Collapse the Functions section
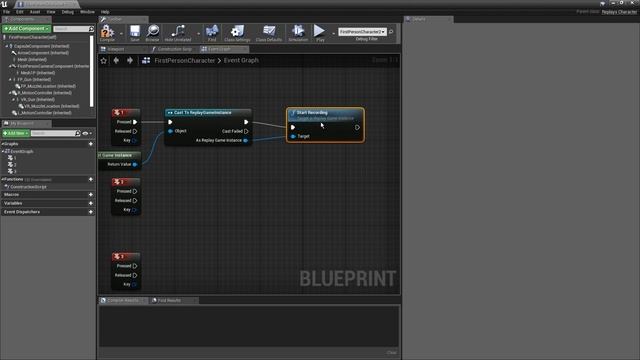Screen dimensions: 640x360 (2, 179)
